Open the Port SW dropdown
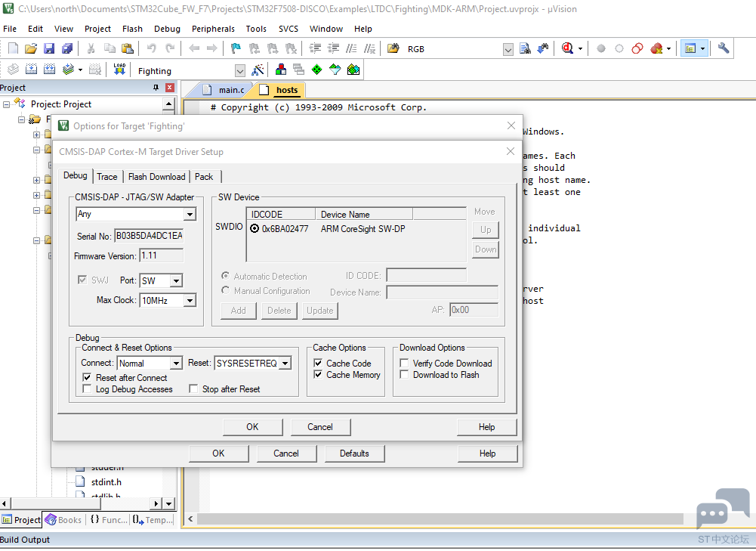This screenshot has width=756, height=551. click(177, 281)
